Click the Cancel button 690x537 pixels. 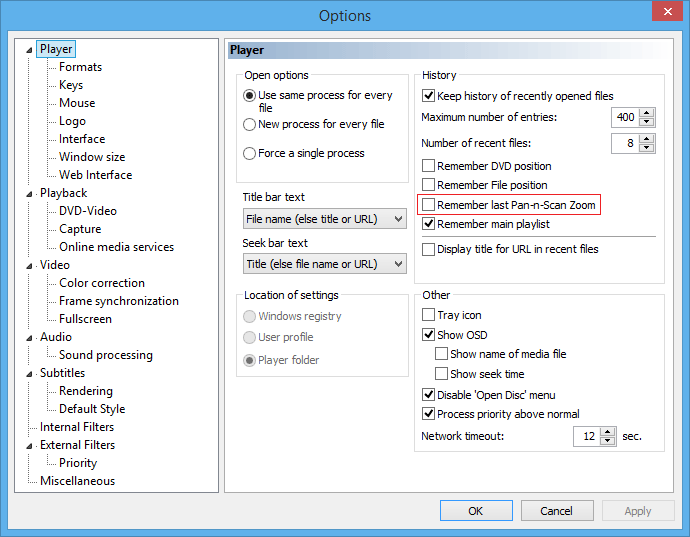point(557,511)
